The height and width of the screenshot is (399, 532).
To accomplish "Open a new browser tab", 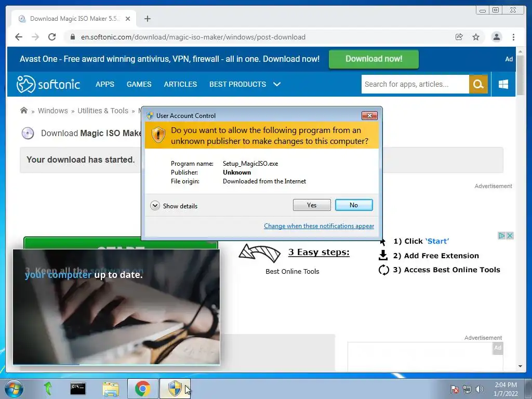I will coord(147,19).
